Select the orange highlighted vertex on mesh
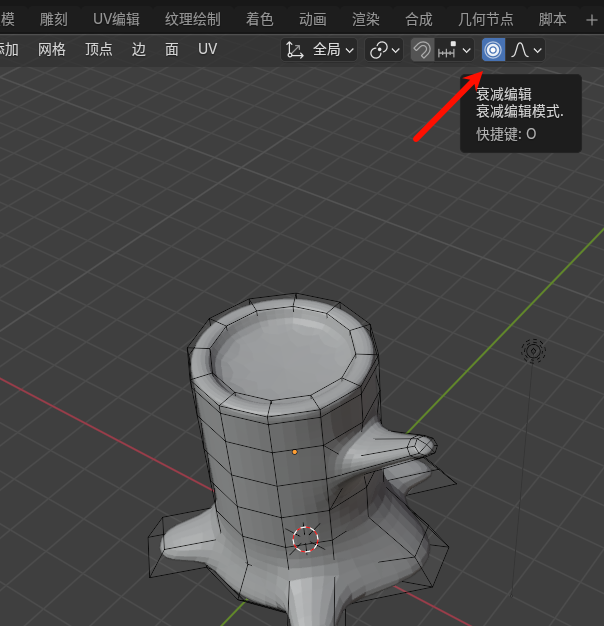The height and width of the screenshot is (626, 604). tap(295, 452)
